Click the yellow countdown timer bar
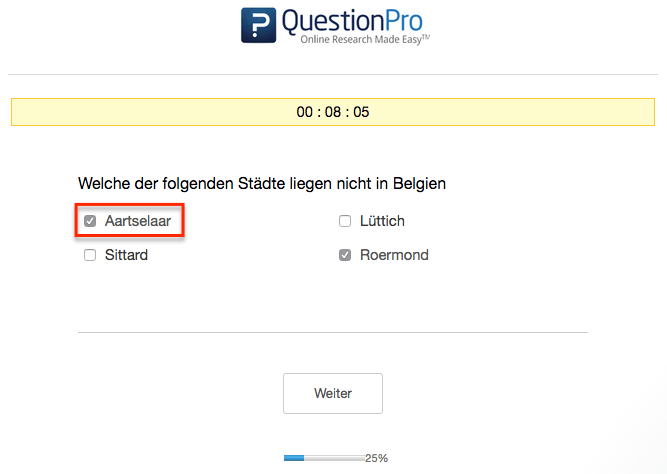This screenshot has width=667, height=474. coord(333,112)
